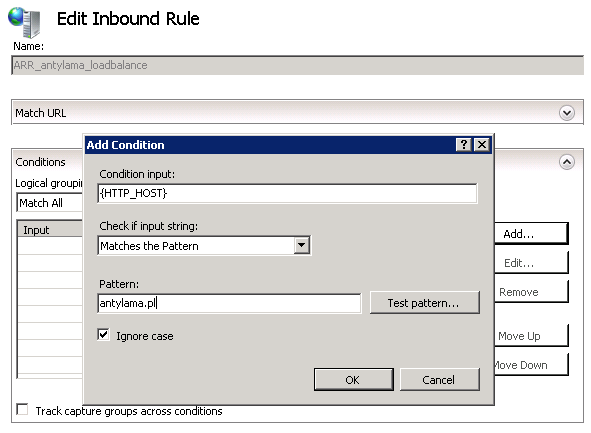The width and height of the screenshot is (591, 433).
Task: Click into the Pattern text field
Action: [x=229, y=303]
